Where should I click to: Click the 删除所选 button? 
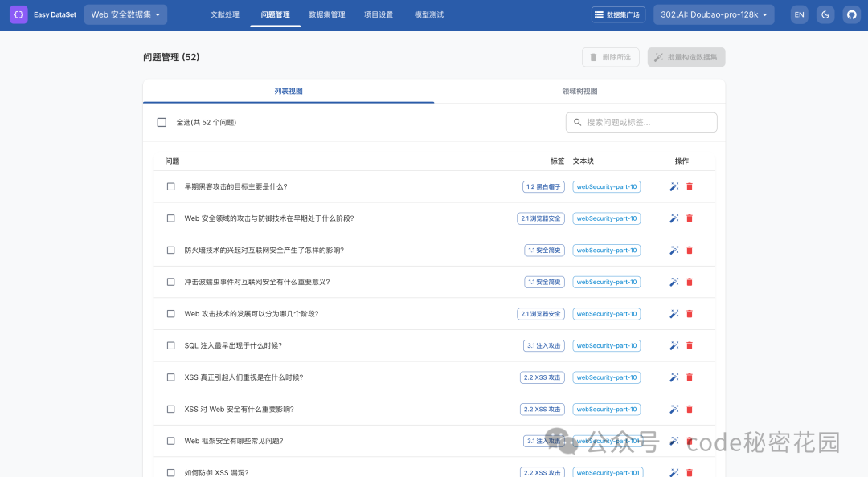(x=611, y=57)
